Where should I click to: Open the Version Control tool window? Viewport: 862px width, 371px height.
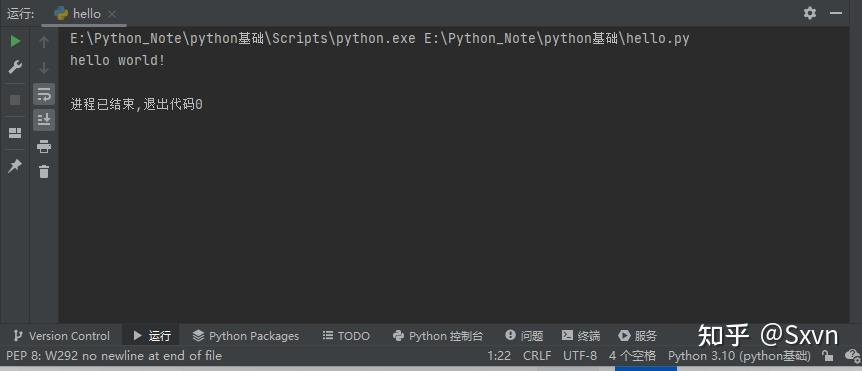62,336
